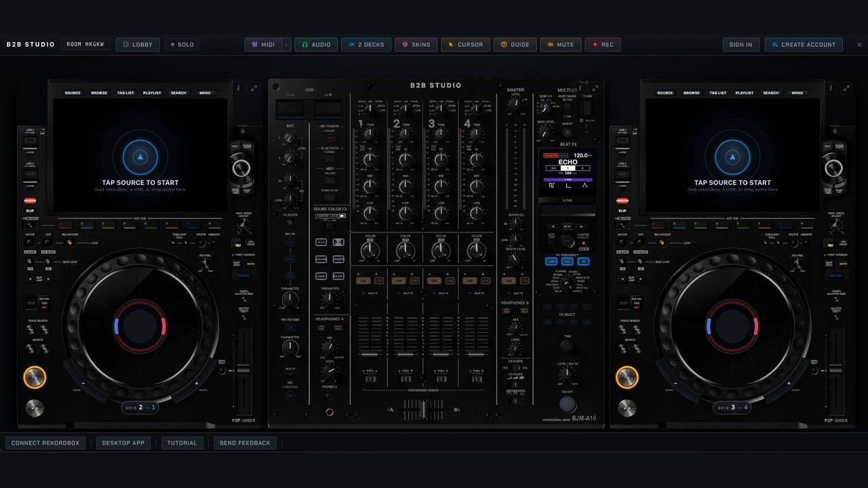The width and height of the screenshot is (868, 488).
Task: Select SOURCE on the left deck screen
Action: pyautogui.click(x=73, y=93)
